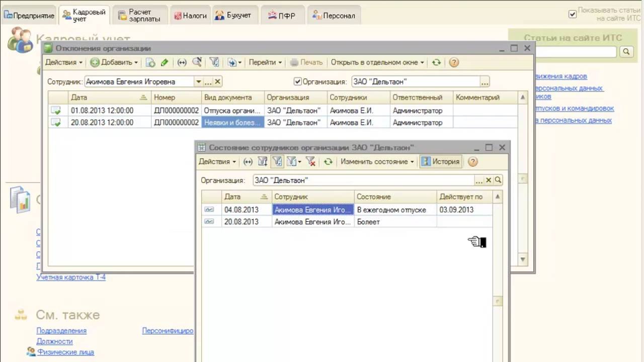Click the Статьи на сайте ИТС search field
Screen dimensions: 644x362
pos(576,51)
